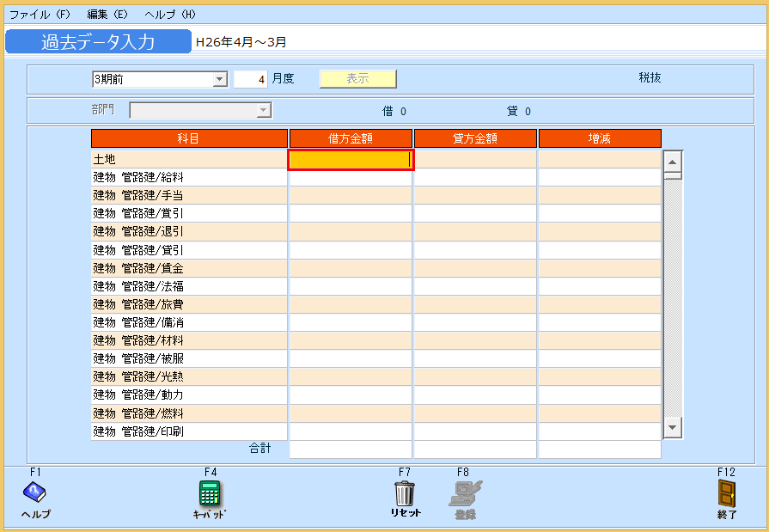Image resolution: width=769 pixels, height=532 pixels.
Task: Open the ファイル(F) menu
Action: 40,15
